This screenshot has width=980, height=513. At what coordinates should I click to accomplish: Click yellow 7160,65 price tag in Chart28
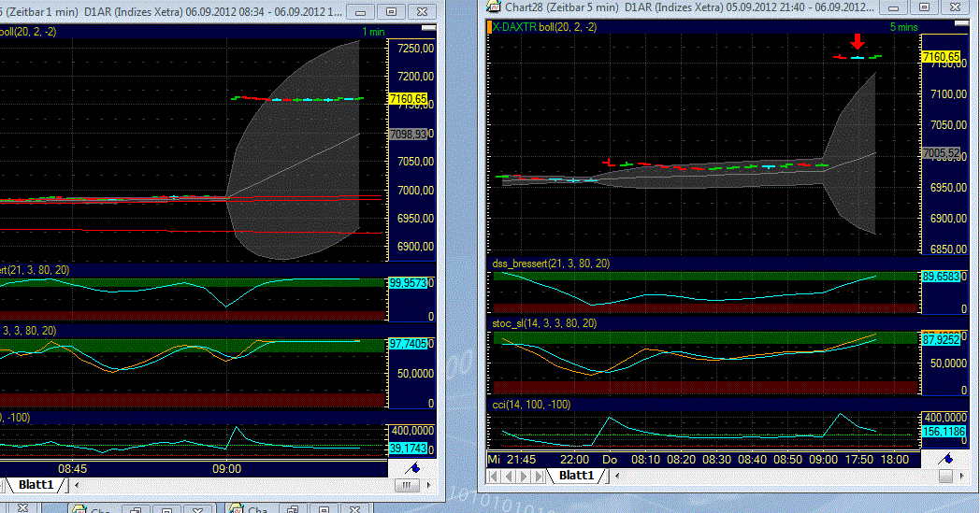(x=941, y=57)
